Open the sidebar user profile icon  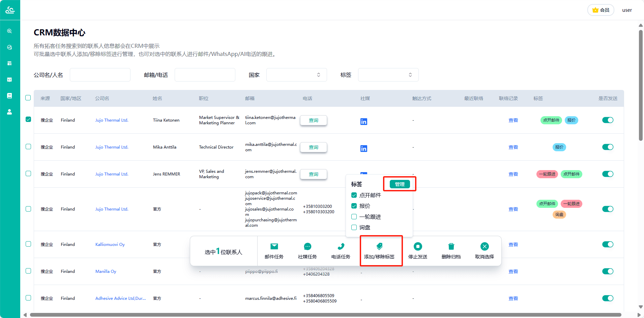pyautogui.click(x=9, y=112)
